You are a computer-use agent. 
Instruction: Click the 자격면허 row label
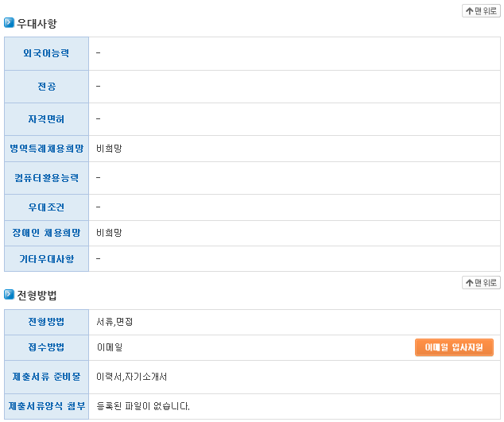[x=46, y=119]
